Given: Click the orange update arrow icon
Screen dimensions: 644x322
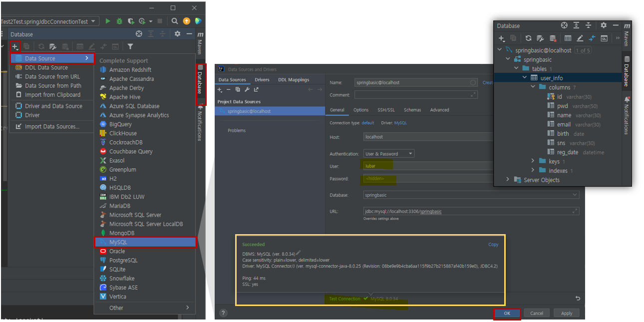Looking at the screenshot, I should coord(187,21).
